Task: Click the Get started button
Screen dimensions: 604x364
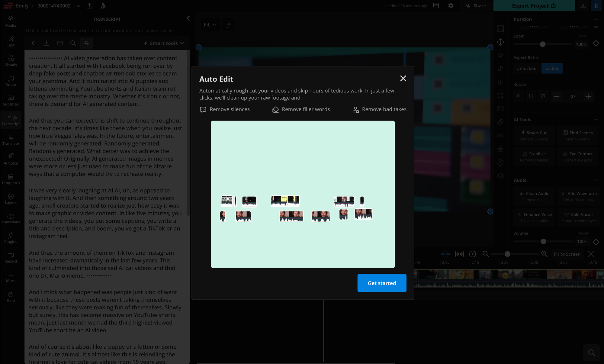Action: click(382, 283)
